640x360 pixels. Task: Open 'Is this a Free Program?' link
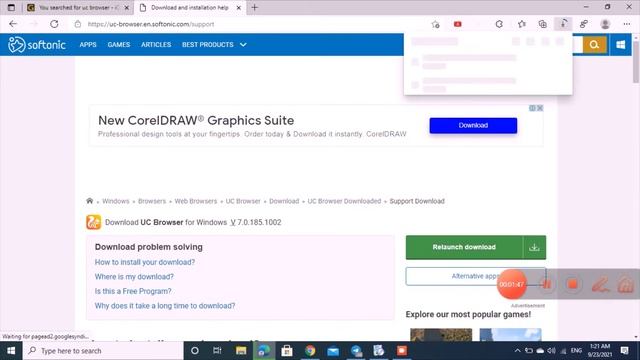pos(133,291)
